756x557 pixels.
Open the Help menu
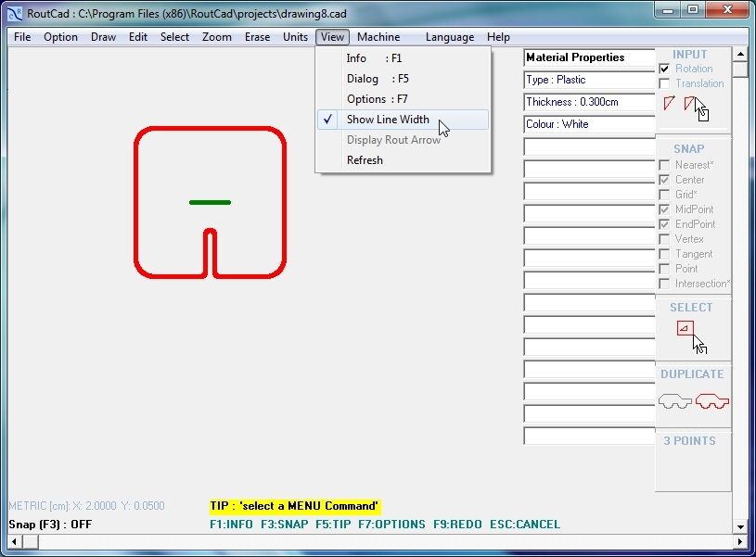(498, 37)
